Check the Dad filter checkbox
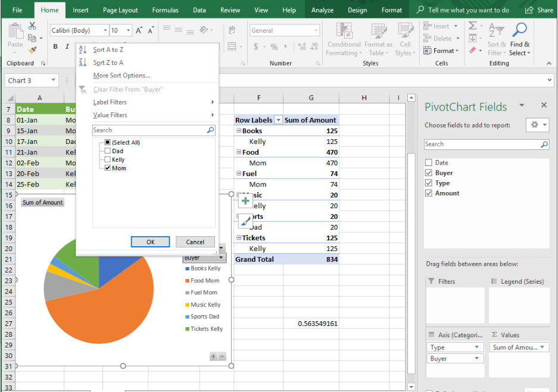This screenshot has width=558, height=392. click(107, 151)
